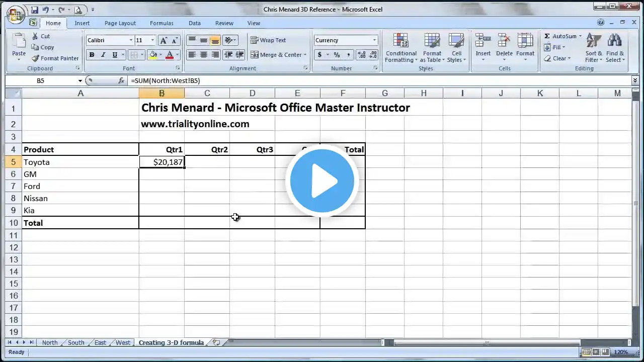
Task: Open the font size dropdown
Action: coord(152,40)
